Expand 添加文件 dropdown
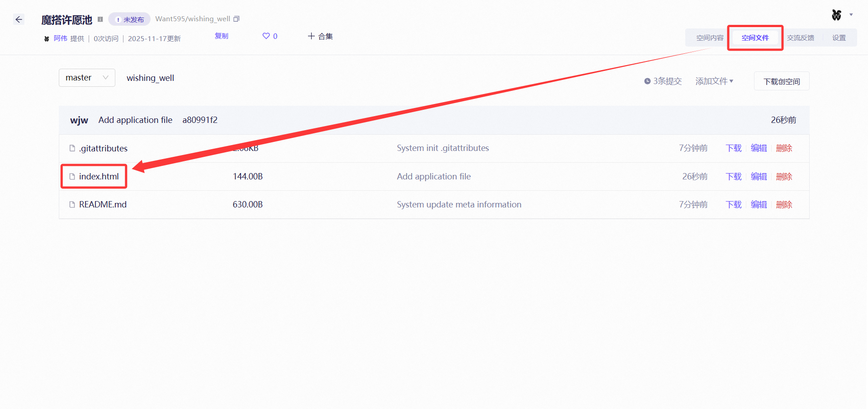Viewport: 868px width, 409px height. (x=714, y=81)
